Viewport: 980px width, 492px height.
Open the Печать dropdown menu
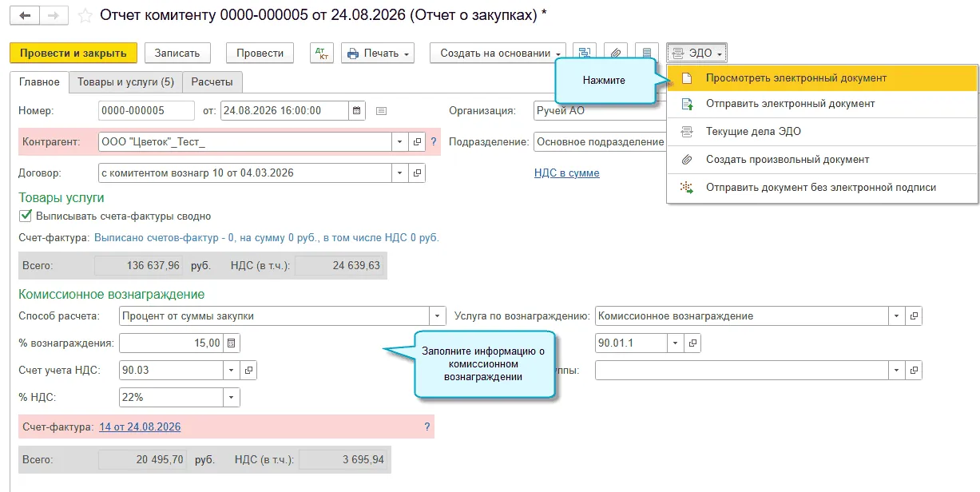pyautogui.click(x=378, y=54)
